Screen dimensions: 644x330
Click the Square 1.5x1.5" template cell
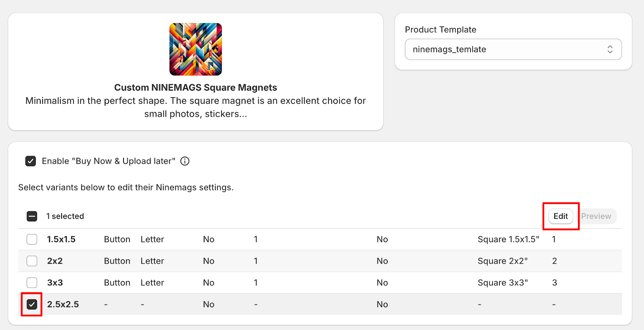coord(508,239)
